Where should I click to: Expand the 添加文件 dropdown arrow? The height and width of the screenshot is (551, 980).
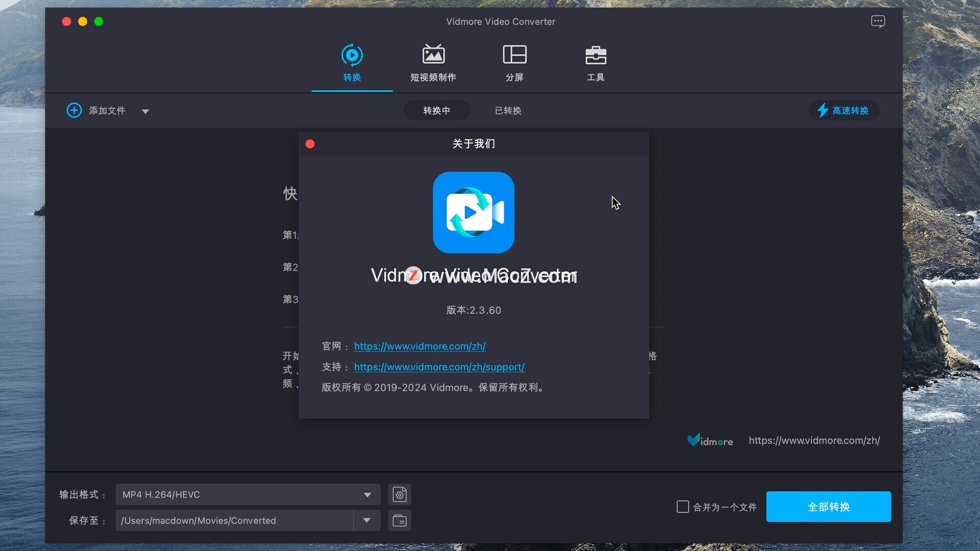tap(145, 111)
